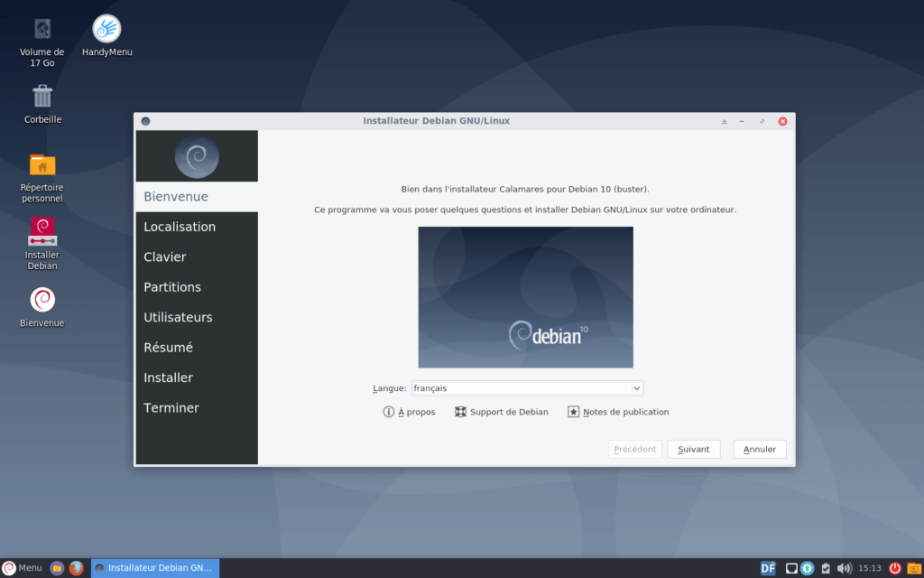924x578 pixels.
Task: Open the volume control in the tray
Action: tap(845, 568)
